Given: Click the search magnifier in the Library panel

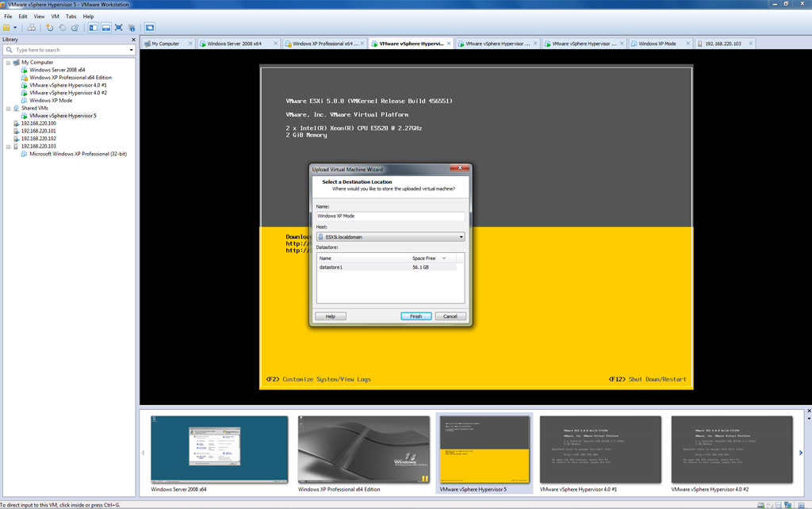Looking at the screenshot, I should pos(8,48).
